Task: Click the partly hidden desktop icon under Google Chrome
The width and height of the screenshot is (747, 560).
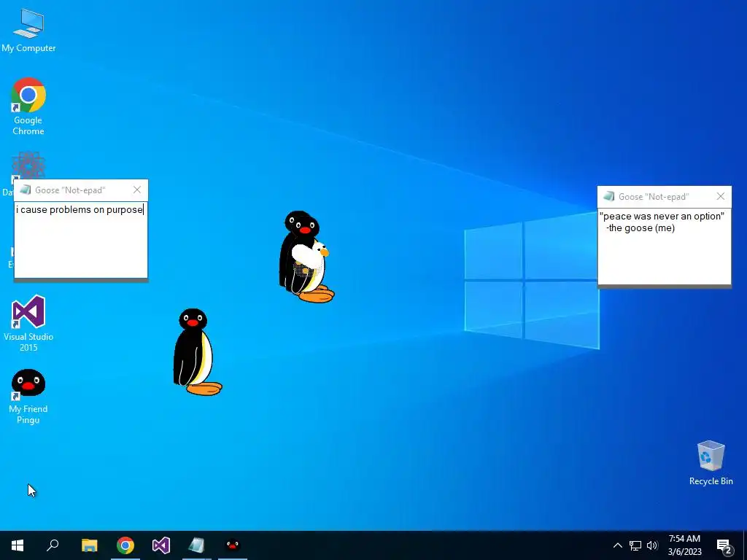Action: [28, 166]
